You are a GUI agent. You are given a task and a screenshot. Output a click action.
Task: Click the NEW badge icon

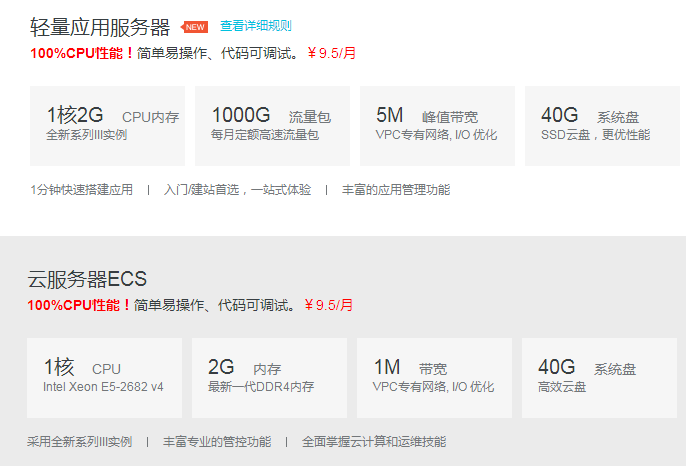pos(194,27)
